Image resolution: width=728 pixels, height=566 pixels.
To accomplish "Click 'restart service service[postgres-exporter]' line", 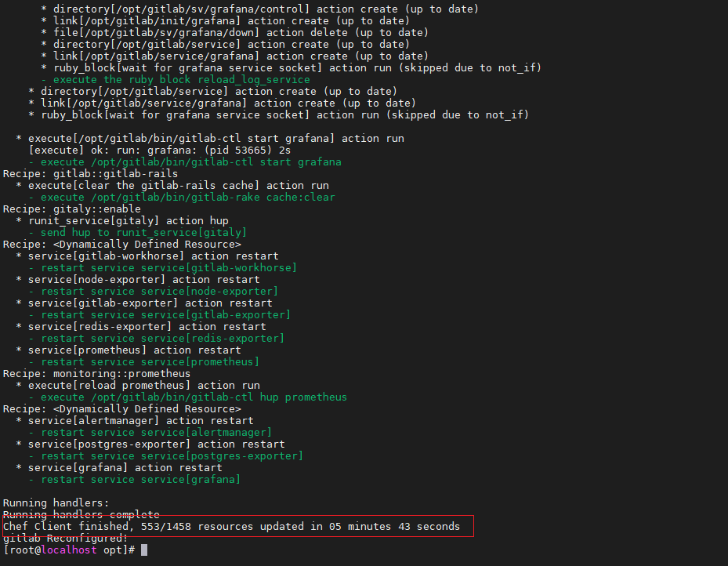I will [166, 456].
